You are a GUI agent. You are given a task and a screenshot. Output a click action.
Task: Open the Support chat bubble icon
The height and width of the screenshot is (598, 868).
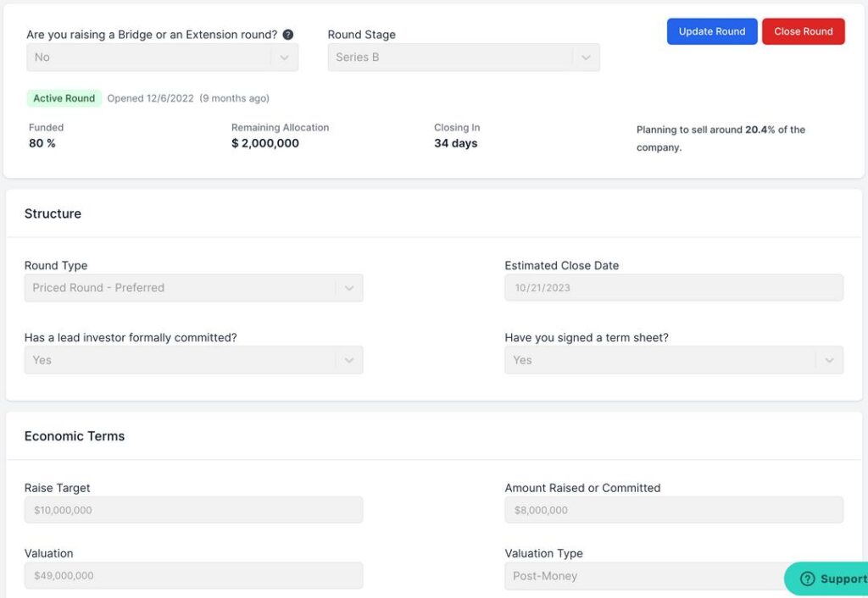point(806,579)
